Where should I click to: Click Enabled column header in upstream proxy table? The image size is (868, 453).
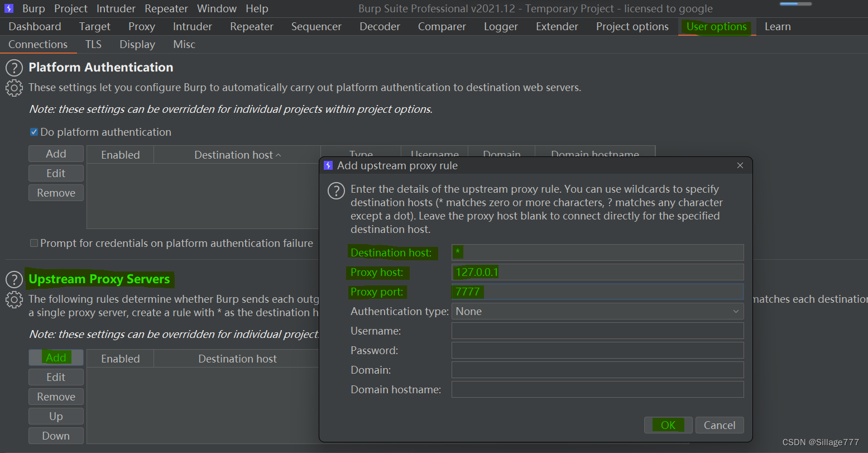click(120, 359)
